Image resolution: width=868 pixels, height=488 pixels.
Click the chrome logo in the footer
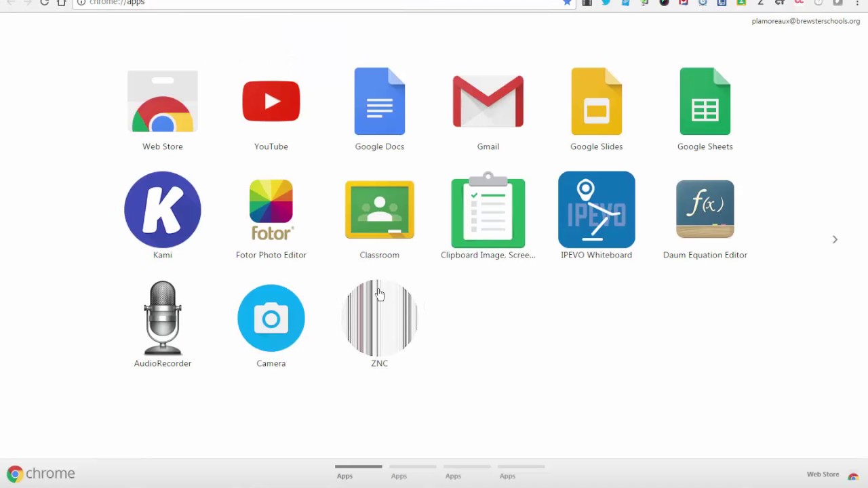(41, 474)
